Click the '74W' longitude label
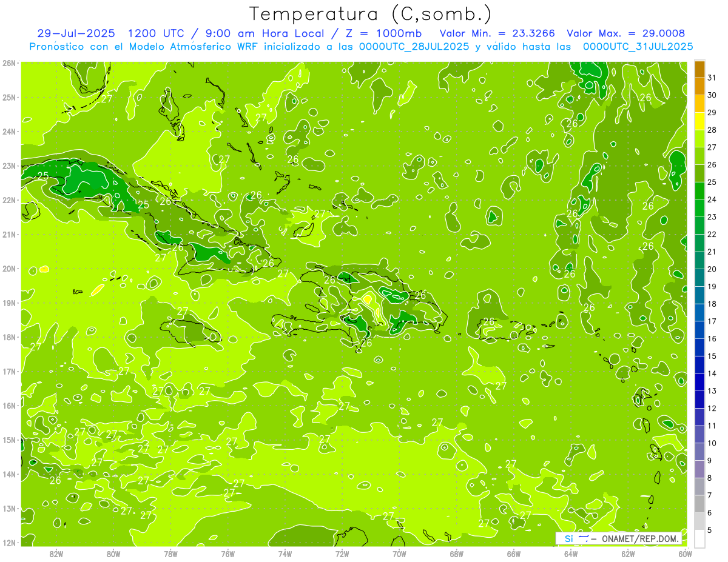Viewport: 728px width, 562px height. [285, 554]
